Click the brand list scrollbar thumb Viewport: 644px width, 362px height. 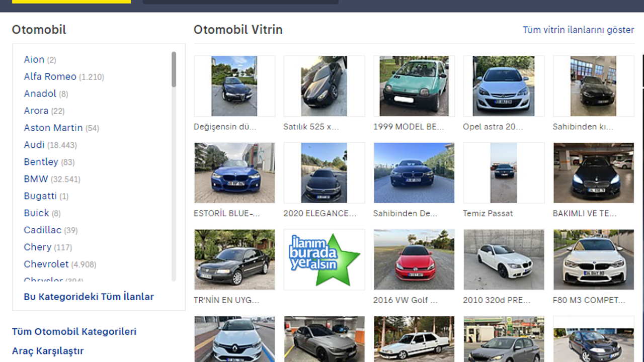pos(174,69)
